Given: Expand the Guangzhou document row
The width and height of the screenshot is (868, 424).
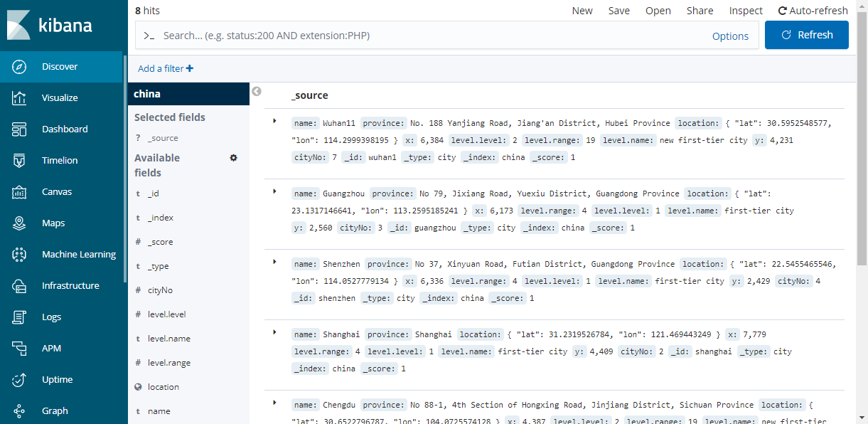Looking at the screenshot, I should point(274,191).
